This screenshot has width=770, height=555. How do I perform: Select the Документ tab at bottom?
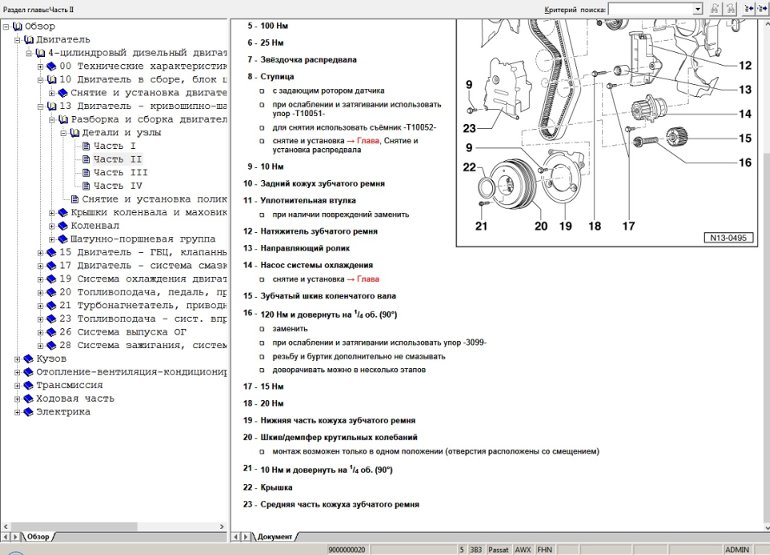pos(275,537)
